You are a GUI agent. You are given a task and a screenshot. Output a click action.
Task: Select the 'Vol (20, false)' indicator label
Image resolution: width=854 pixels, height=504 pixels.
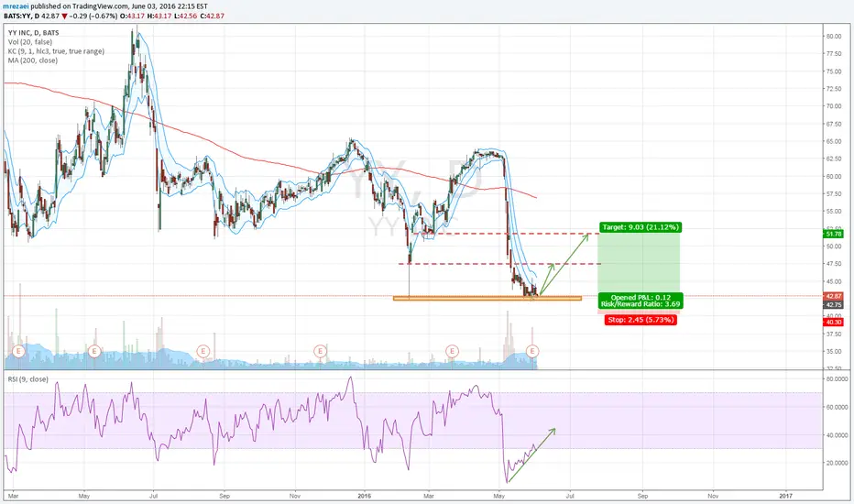click(x=30, y=42)
